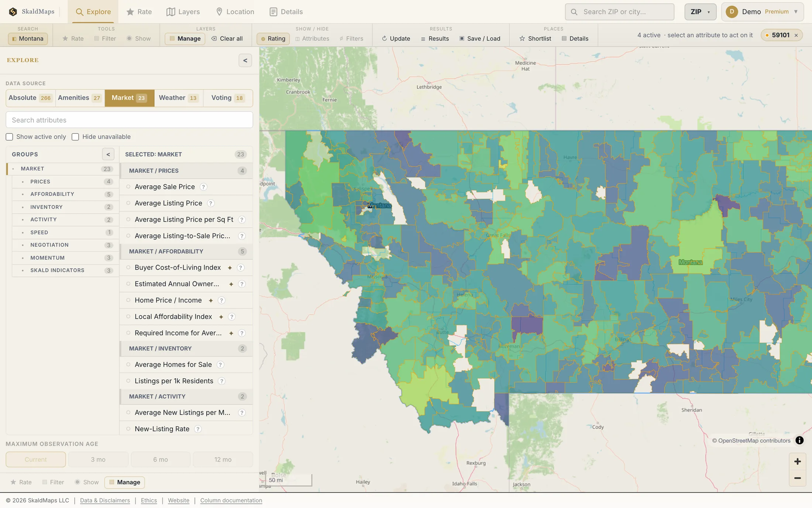Set maximum observation age to Current
Screen dimensions: 812x508
tap(36, 460)
